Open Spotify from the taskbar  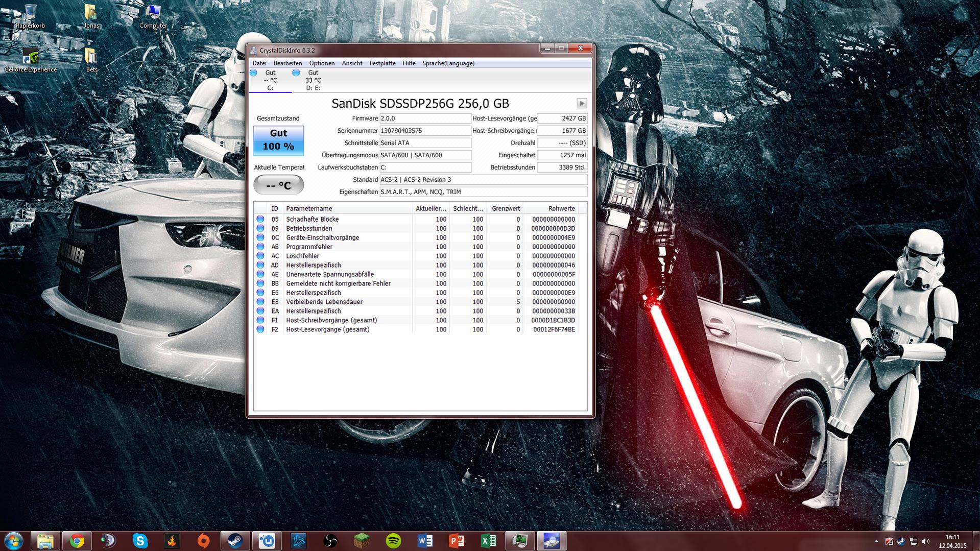(x=393, y=541)
